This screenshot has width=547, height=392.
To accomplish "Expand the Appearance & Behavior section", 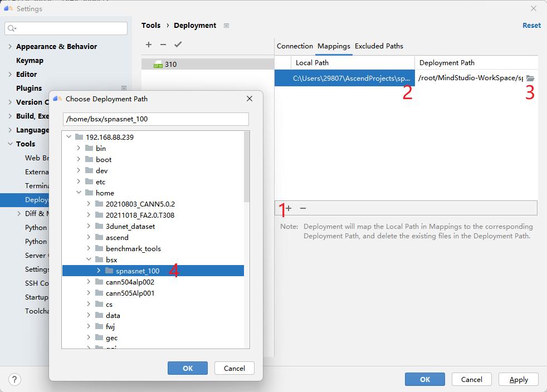I will coord(10,47).
